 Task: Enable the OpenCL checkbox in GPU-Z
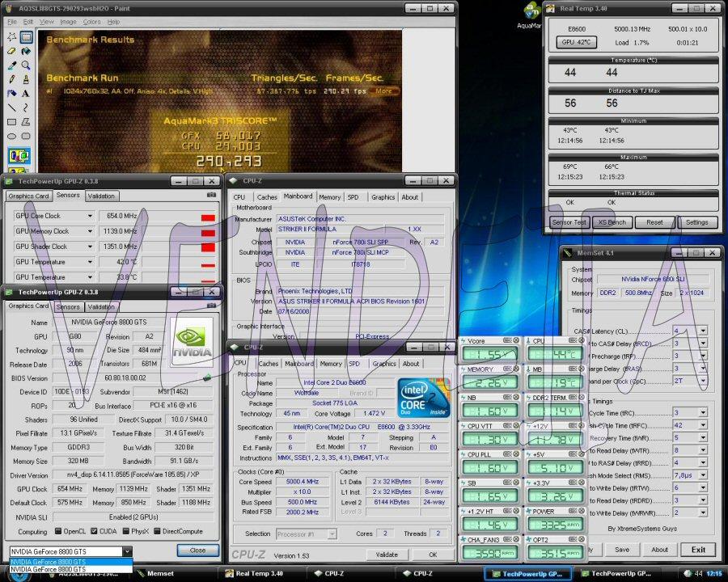click(58, 531)
